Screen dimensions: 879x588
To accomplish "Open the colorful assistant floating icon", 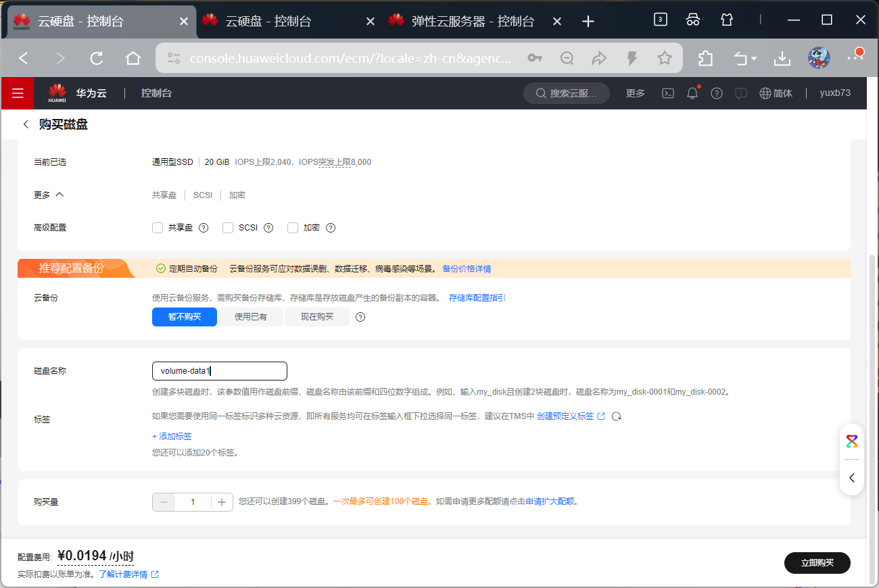I will 852,441.
